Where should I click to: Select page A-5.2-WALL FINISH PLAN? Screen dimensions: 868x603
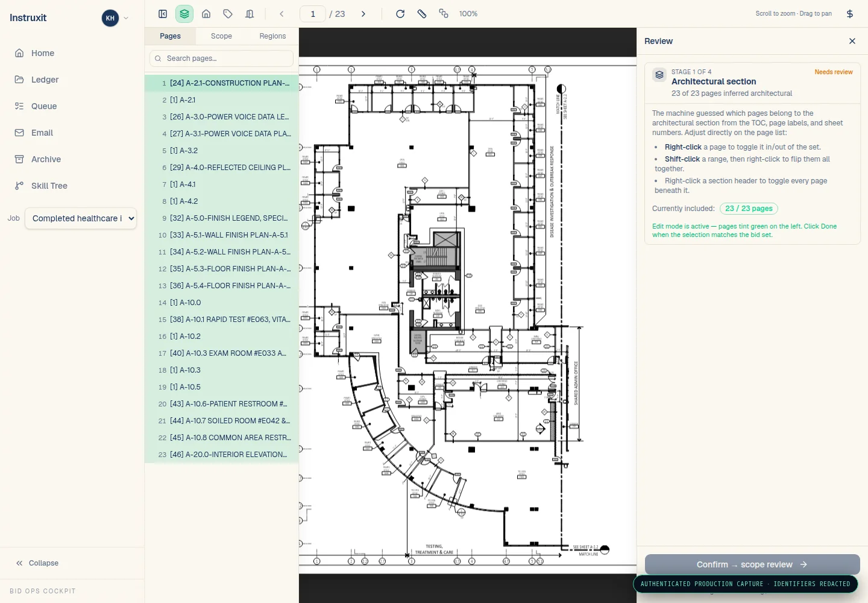point(222,252)
